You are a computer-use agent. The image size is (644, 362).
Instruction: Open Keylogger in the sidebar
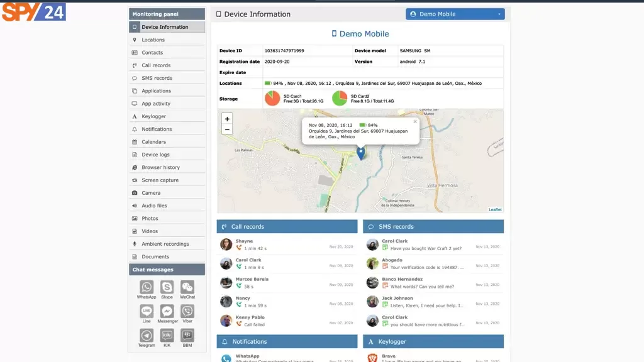point(167,116)
